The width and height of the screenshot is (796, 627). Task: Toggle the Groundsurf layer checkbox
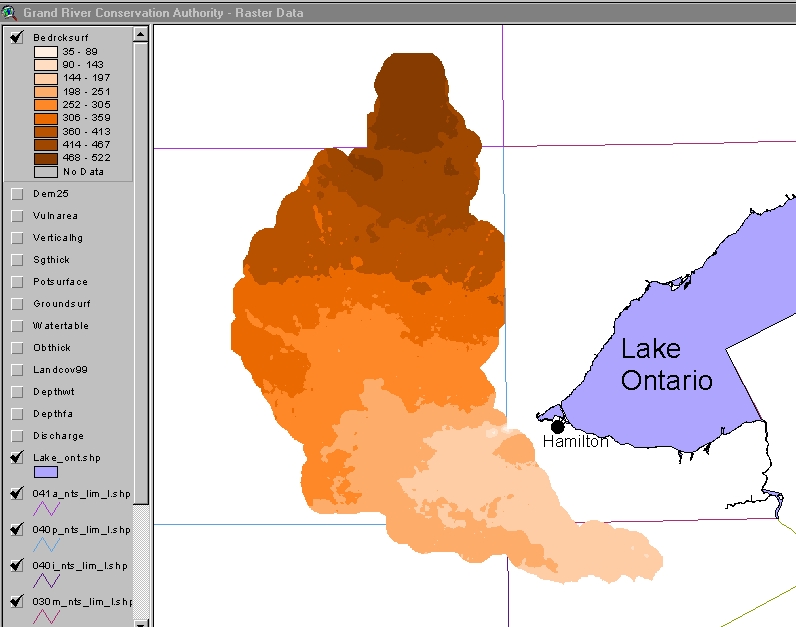coord(17,304)
